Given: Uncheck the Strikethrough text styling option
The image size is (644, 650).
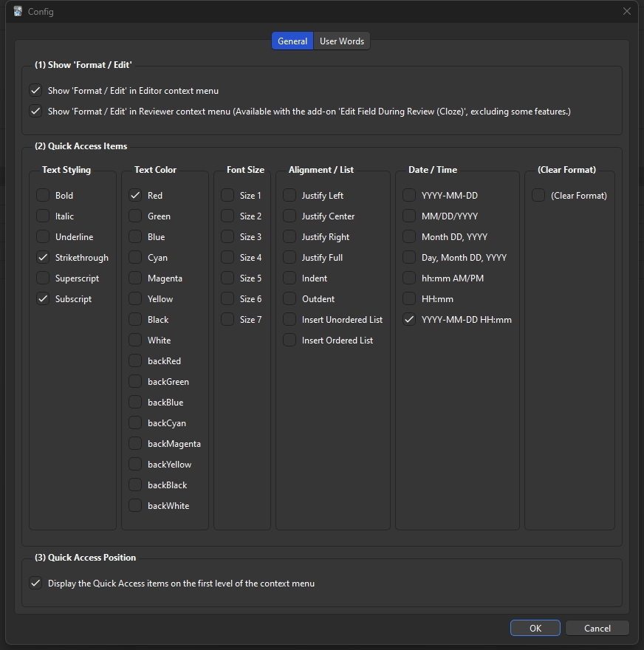Looking at the screenshot, I should [44, 258].
